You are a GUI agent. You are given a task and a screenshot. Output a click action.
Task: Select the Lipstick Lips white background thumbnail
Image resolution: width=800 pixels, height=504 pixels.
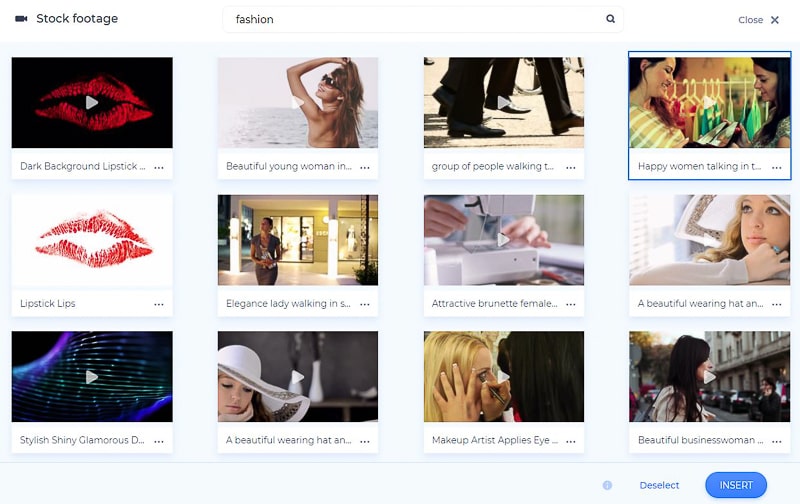92,240
